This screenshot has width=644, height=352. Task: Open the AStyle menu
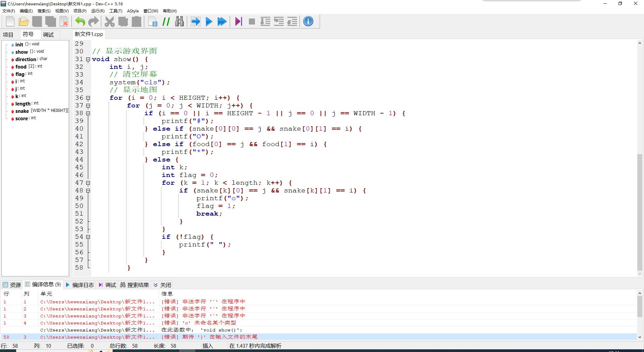click(x=133, y=11)
